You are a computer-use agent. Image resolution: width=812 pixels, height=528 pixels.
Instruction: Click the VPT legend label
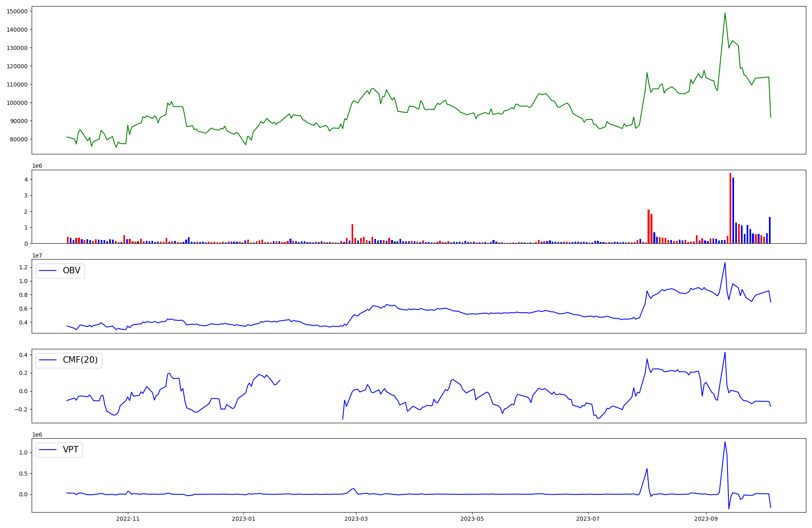coord(71,450)
